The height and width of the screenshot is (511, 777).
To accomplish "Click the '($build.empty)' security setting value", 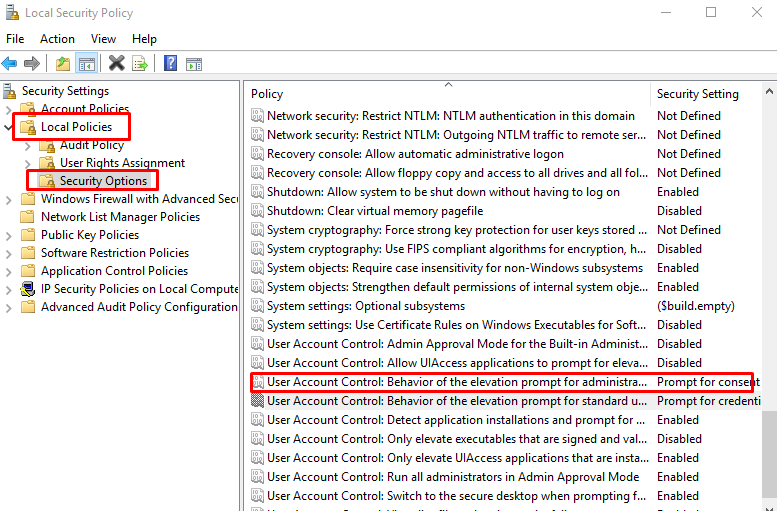I will click(x=696, y=306).
